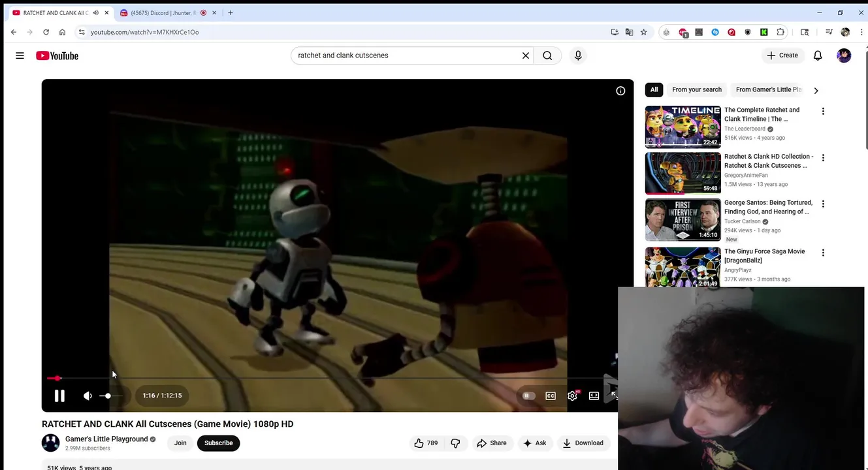Open the YouTube account avatar menu
The image size is (868, 470).
coord(844,55)
